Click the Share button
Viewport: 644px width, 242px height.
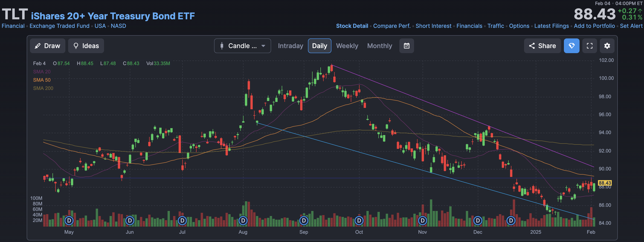(x=542, y=46)
